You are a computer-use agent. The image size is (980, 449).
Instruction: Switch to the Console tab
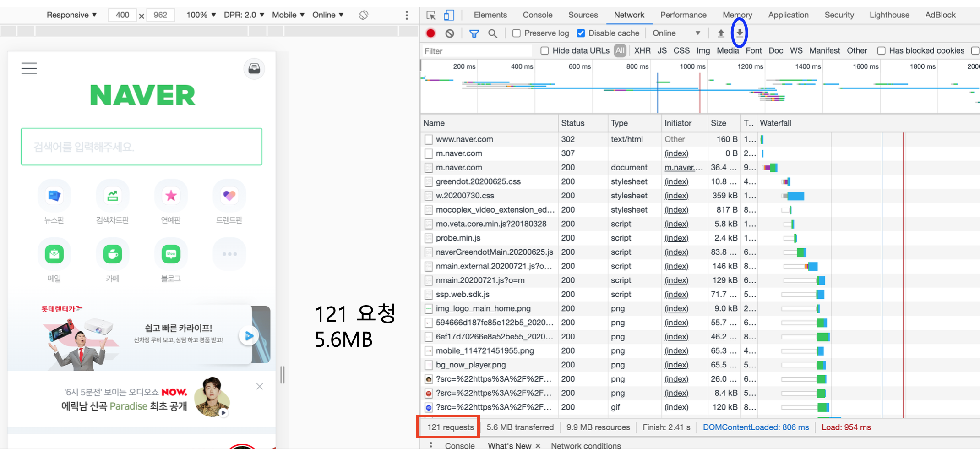click(538, 15)
